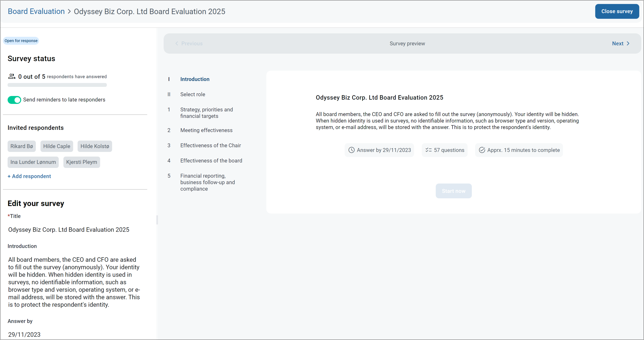This screenshot has height=340, width=644.
Task: Open the Financial reporting and compliance section
Action: click(207, 182)
